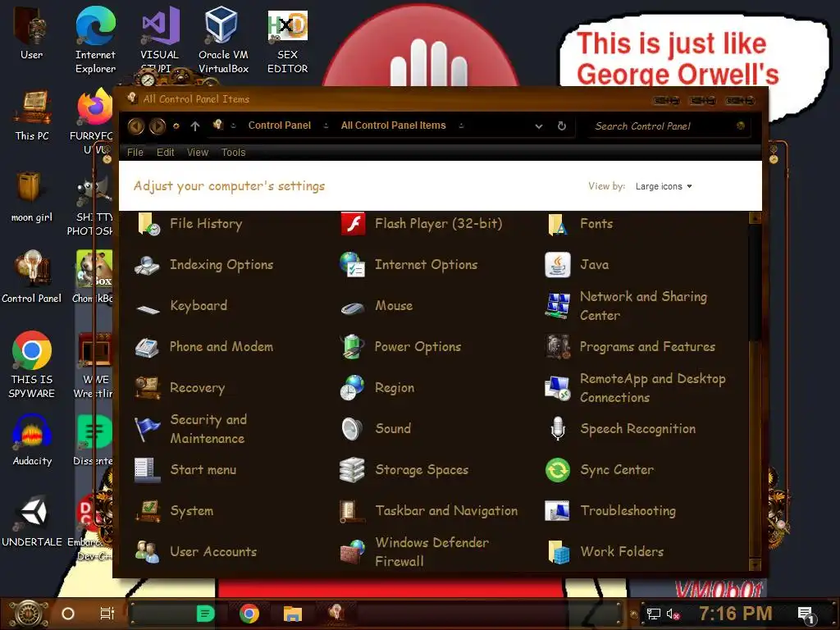840x630 pixels.
Task: Open Speech Recognition microphone icon
Action: 558,429
